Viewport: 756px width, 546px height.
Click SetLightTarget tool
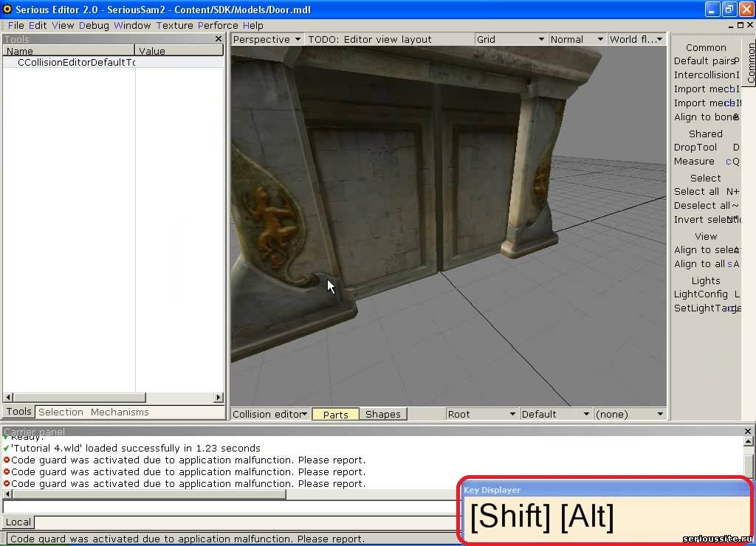(707, 308)
